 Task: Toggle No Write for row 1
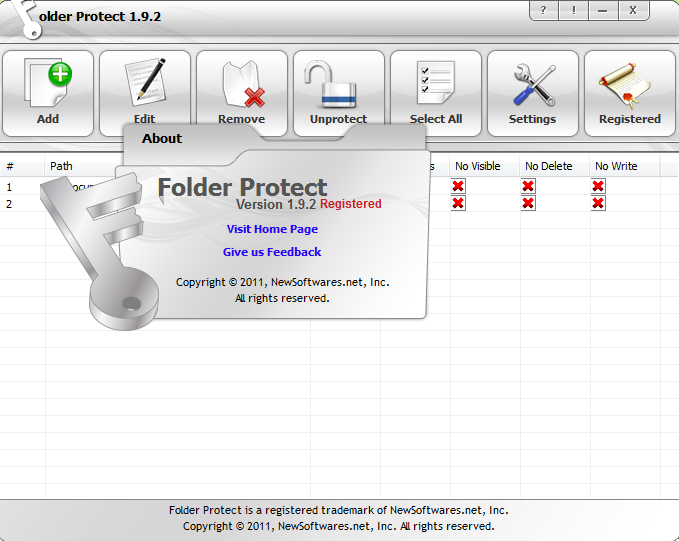[598, 186]
